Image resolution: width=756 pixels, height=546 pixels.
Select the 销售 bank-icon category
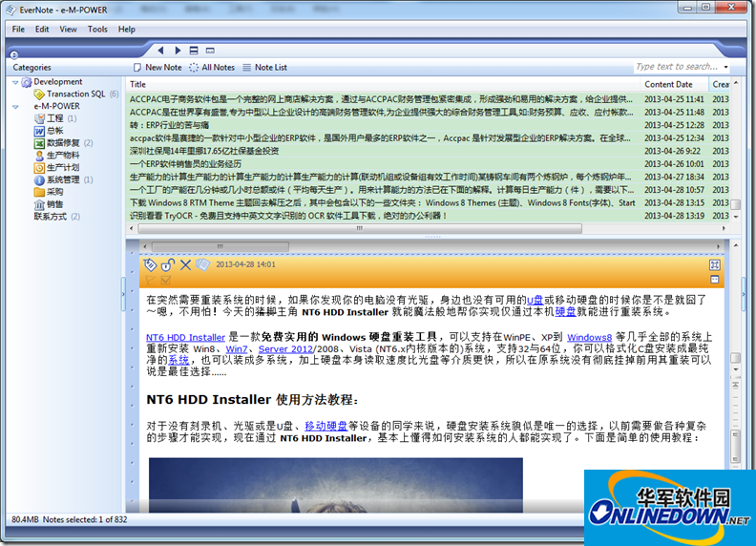49,204
